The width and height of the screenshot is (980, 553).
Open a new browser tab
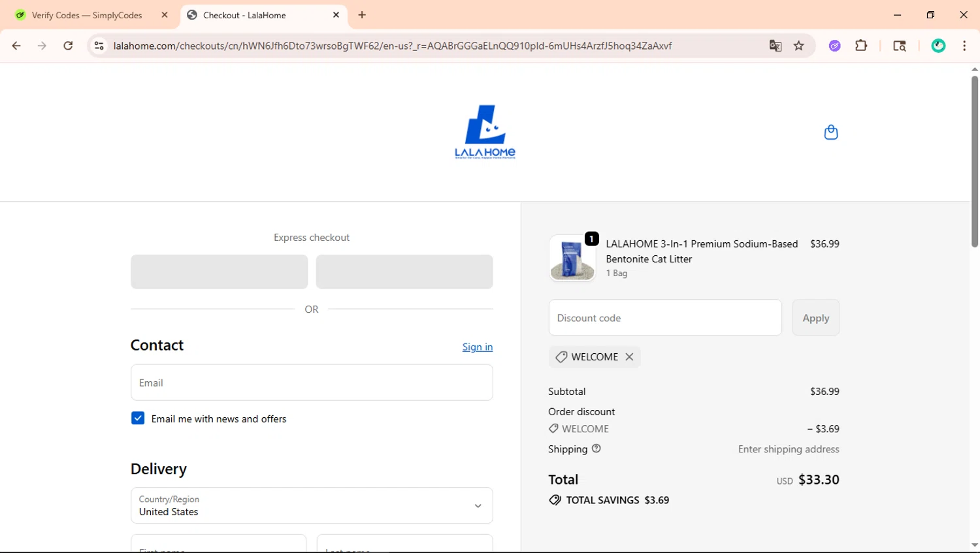click(362, 15)
